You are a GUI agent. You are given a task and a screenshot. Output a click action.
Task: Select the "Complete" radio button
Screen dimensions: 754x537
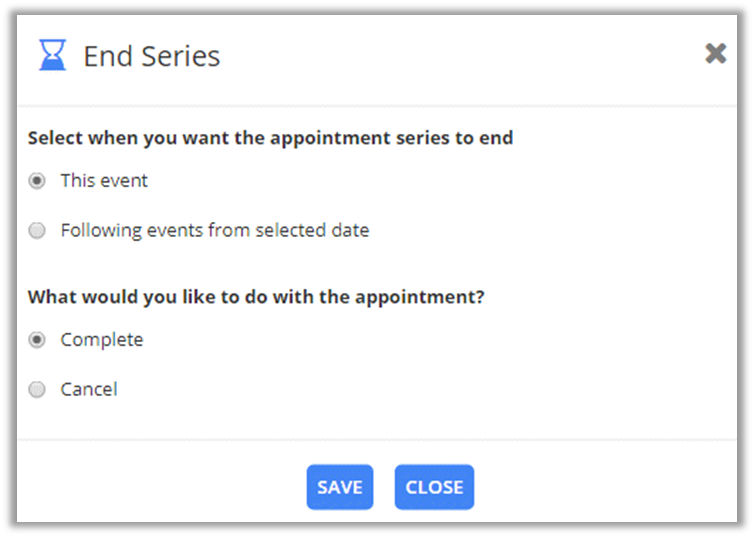(x=37, y=340)
